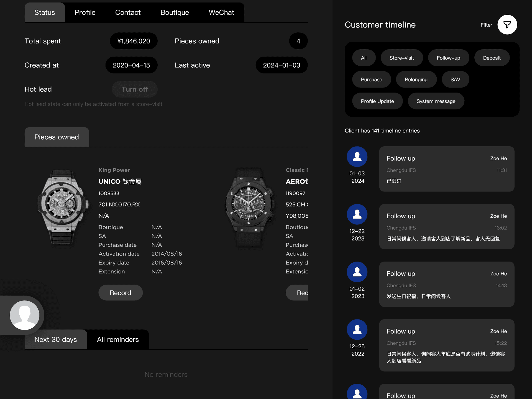Image resolution: width=532 pixels, height=399 pixels.
Task: Click user icon for 12-22 2023 entry
Action: point(357,214)
